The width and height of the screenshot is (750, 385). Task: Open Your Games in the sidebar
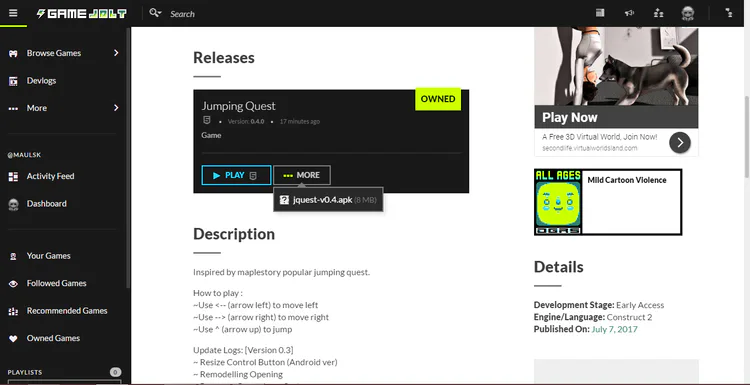(x=48, y=256)
